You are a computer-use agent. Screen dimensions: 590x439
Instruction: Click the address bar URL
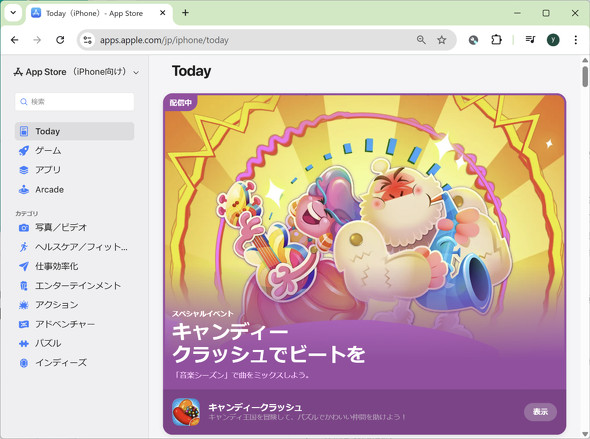tap(164, 40)
